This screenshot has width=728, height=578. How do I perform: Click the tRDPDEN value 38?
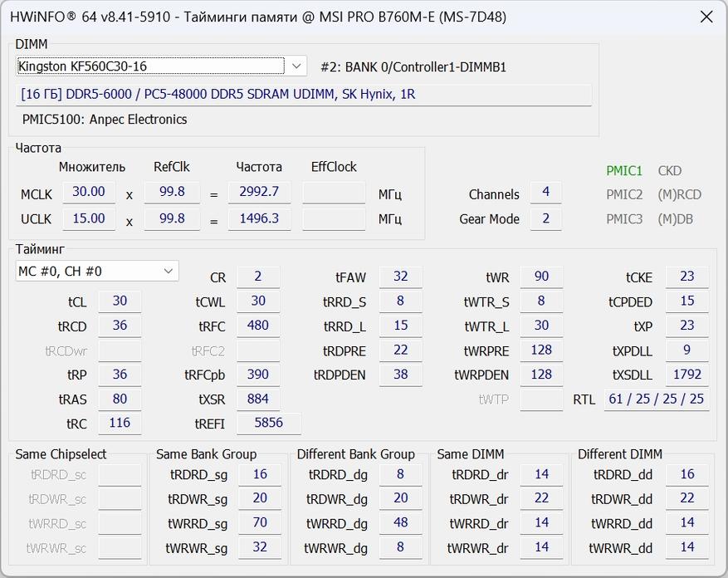click(x=401, y=375)
